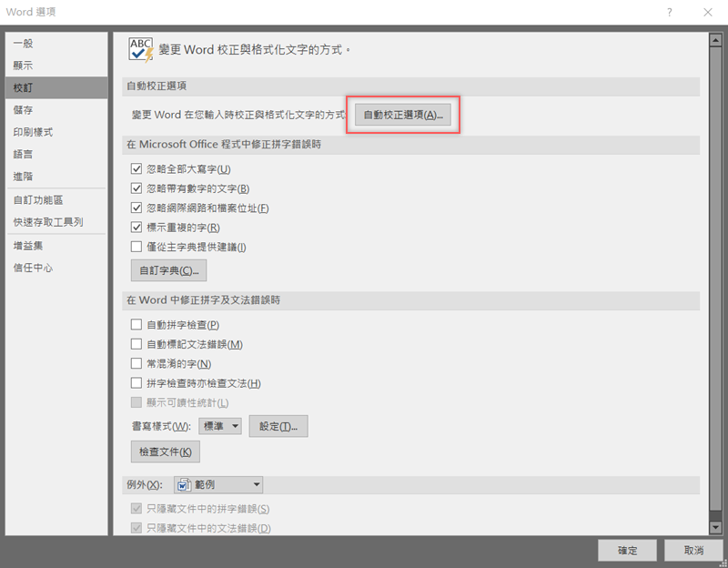The height and width of the screenshot is (568, 728).
Task: Click the Word document icon in 例外 dropdown
Action: tap(185, 485)
